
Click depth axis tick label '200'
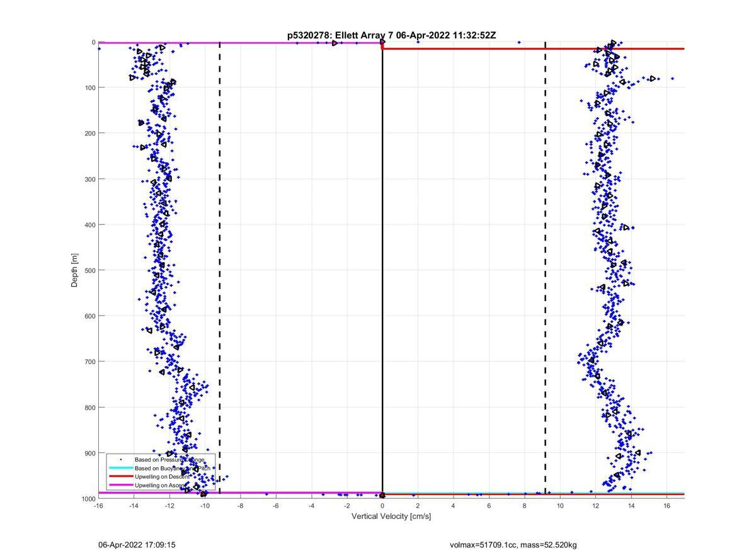click(x=89, y=134)
